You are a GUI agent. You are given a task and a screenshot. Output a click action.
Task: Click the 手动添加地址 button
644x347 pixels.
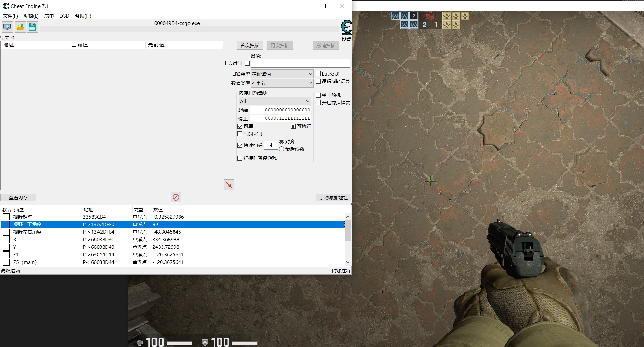pos(333,197)
